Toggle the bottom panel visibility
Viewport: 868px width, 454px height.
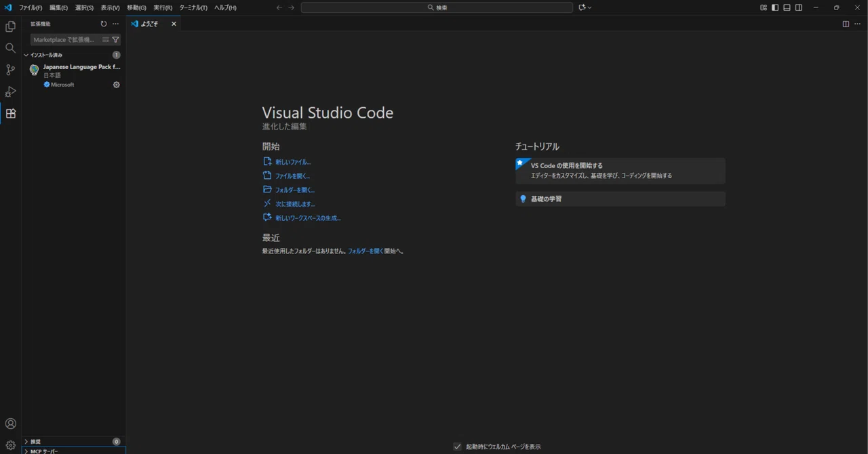(787, 7)
